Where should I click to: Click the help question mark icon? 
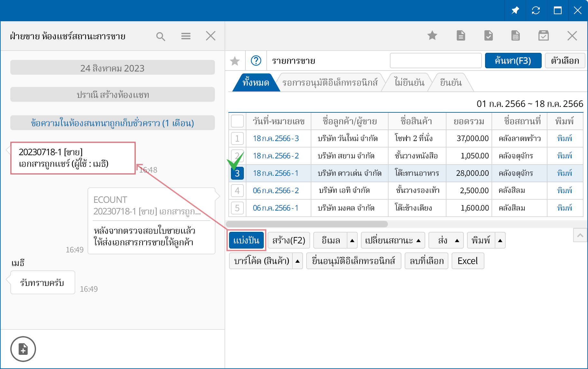pos(256,61)
